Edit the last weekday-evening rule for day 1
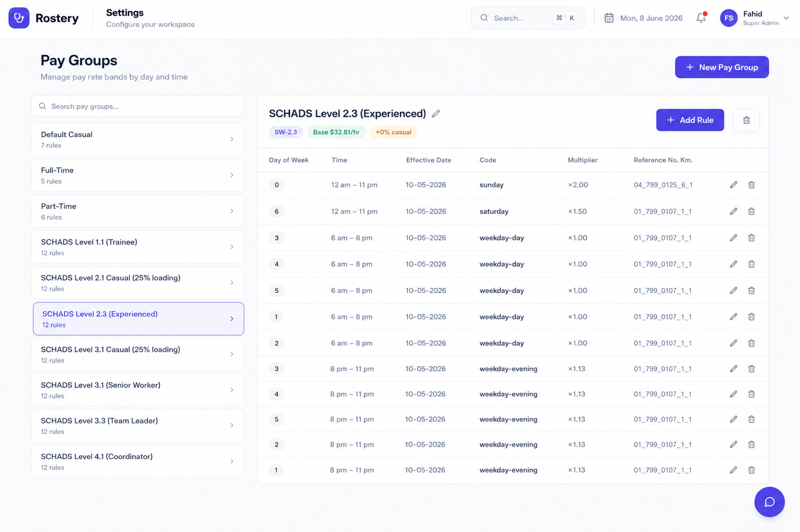The image size is (800, 532). 733,470
